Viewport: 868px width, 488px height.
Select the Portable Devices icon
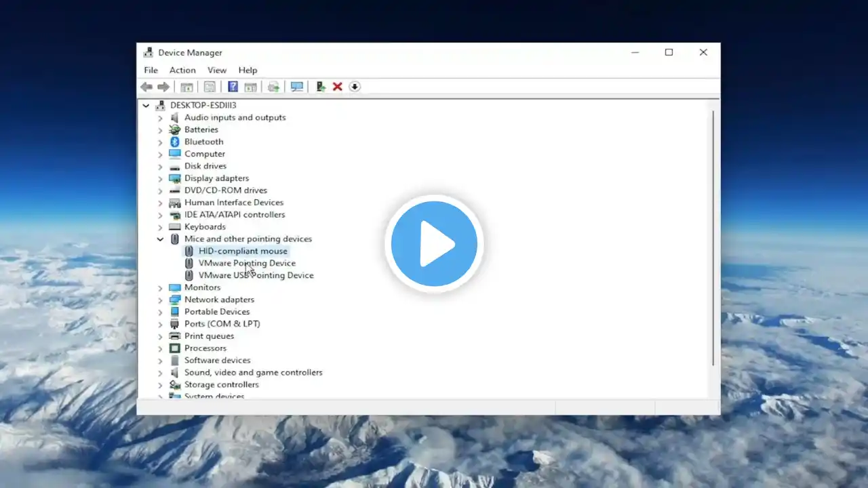click(x=175, y=312)
